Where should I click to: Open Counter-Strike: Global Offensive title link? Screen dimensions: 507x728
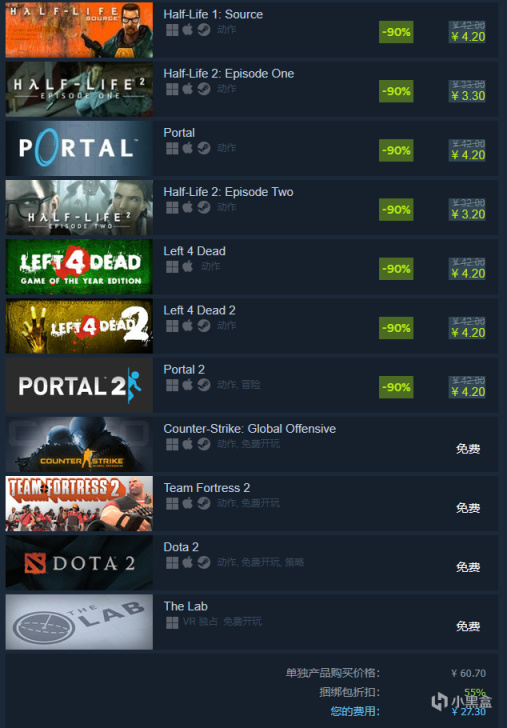249,429
